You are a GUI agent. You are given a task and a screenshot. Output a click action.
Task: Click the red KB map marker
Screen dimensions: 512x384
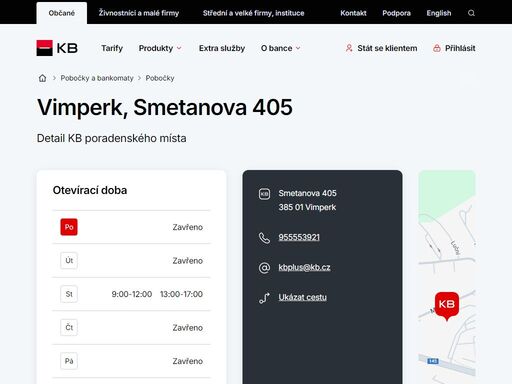coord(447,306)
